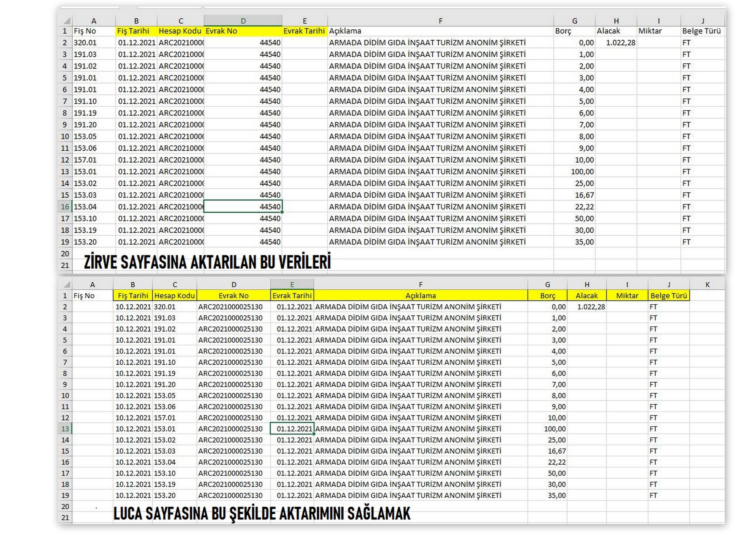Image resolution: width=756 pixels, height=535 pixels.
Task: Select Hesap Kodu 320.01 in Luca sheet
Action: tap(175, 307)
